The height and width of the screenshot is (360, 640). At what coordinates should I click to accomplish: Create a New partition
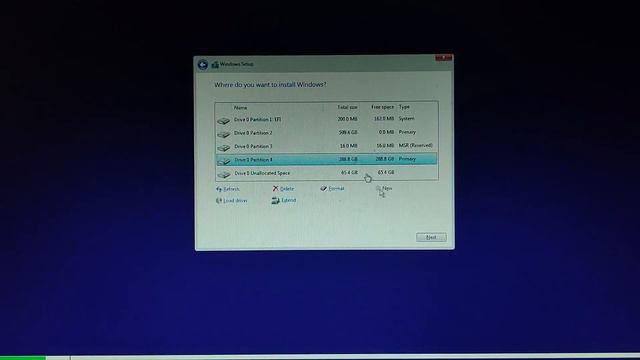(x=384, y=188)
